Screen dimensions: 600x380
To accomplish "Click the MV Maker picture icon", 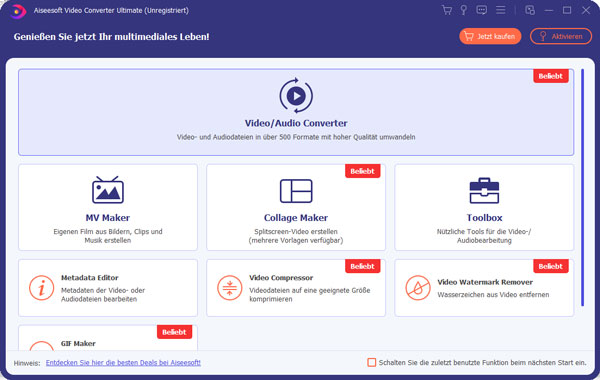I will [x=108, y=190].
